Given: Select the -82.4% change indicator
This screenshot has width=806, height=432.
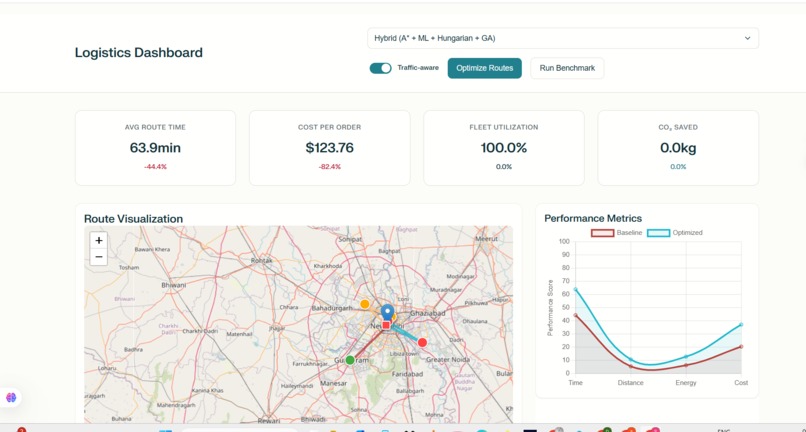Looking at the screenshot, I should click(x=329, y=167).
